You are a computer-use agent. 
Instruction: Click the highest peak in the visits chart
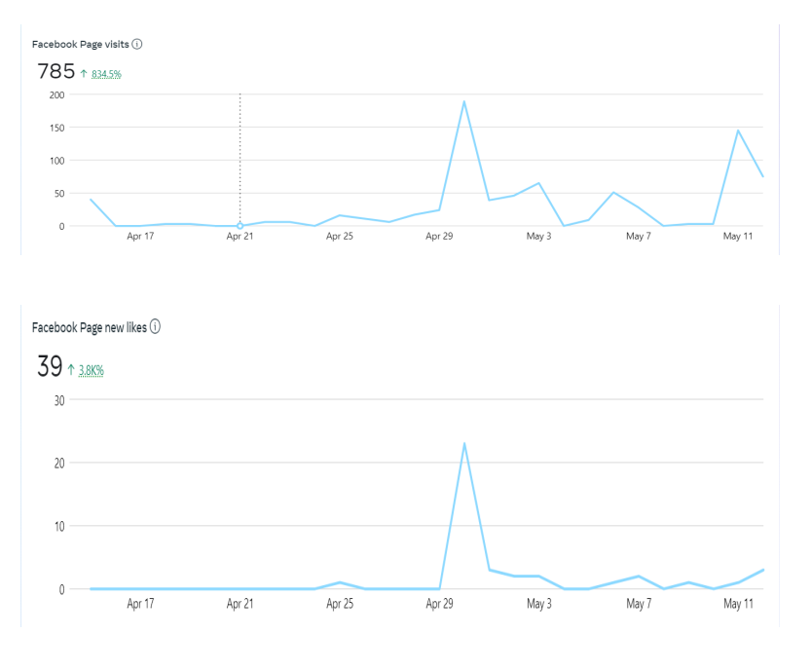[x=464, y=101]
